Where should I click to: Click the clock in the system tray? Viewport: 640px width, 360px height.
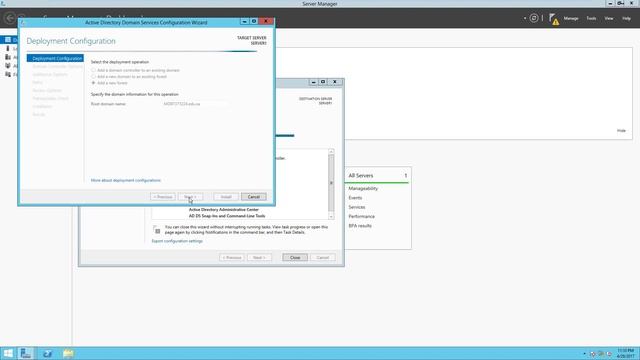[625, 353]
